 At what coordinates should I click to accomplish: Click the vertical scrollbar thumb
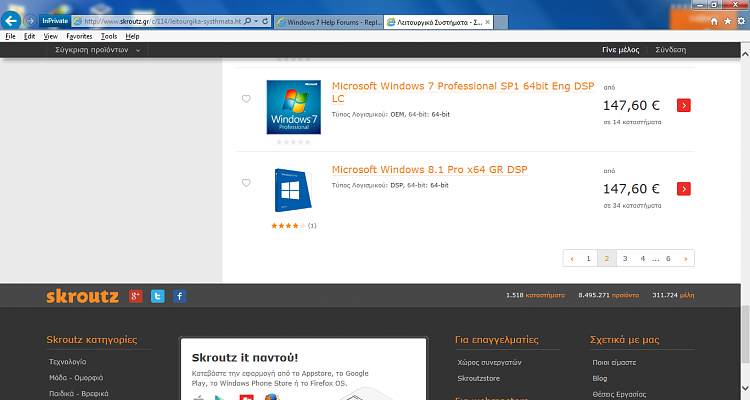pyautogui.click(x=745, y=335)
